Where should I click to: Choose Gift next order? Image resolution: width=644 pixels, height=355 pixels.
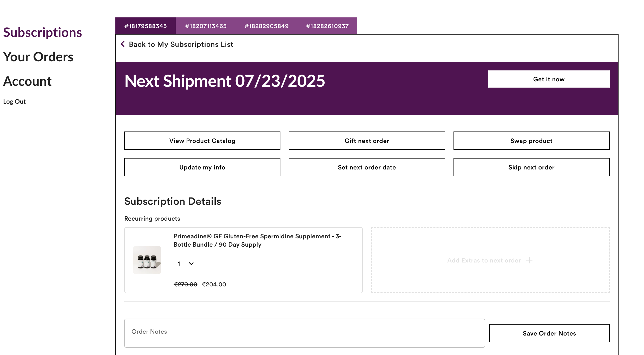tap(367, 141)
